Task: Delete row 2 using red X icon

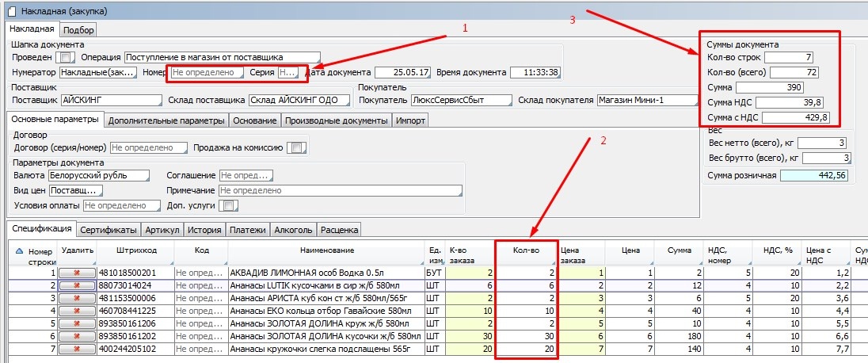Action: tap(77, 285)
